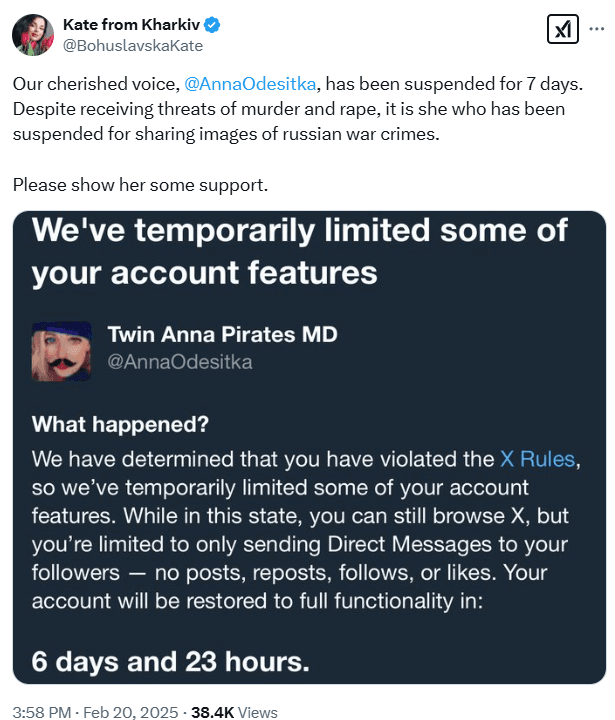Click Kate from Kharkiv's profile avatar
The height and width of the screenshot is (720, 615).
click(32, 34)
